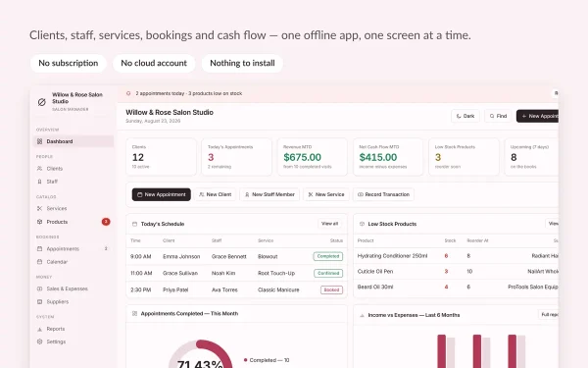The image size is (588, 368).
Task: Click the Appointments calendar icon in sidebar
Action: click(40, 248)
